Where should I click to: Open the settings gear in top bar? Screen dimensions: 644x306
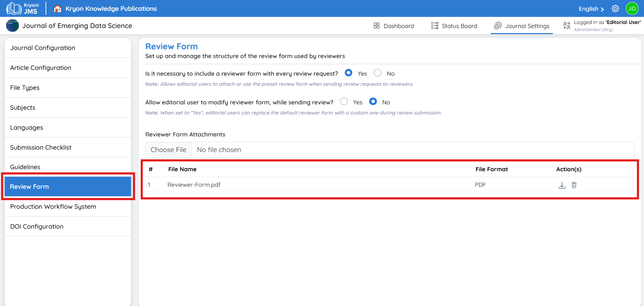pyautogui.click(x=615, y=9)
